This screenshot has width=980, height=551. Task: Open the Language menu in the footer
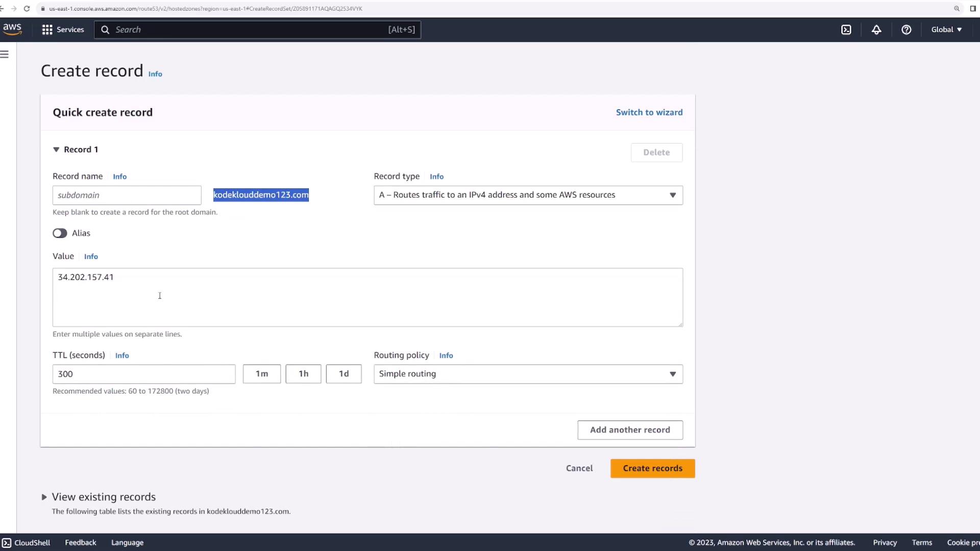[x=127, y=542]
